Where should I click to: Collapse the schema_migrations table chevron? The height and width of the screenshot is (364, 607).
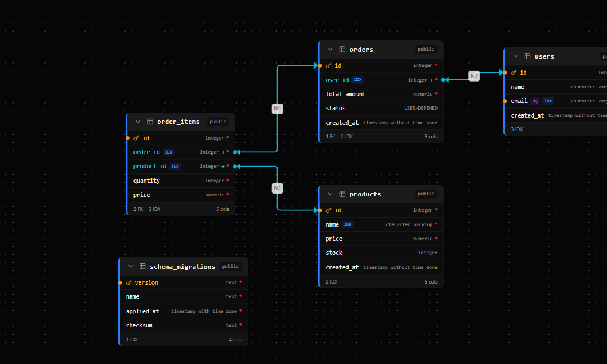131,267
